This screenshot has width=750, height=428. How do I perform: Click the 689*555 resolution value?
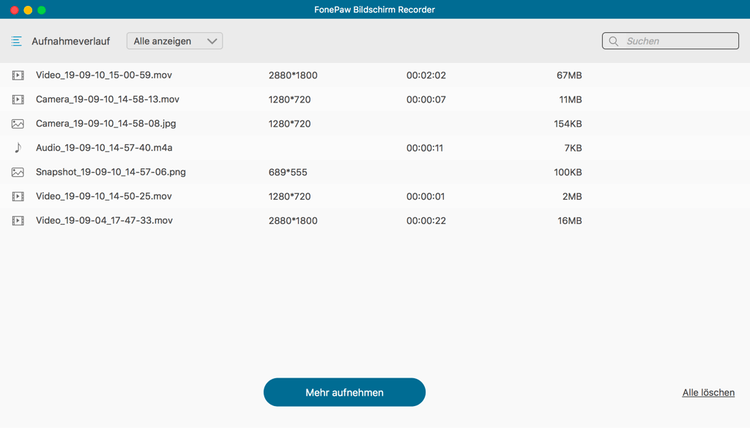288,172
